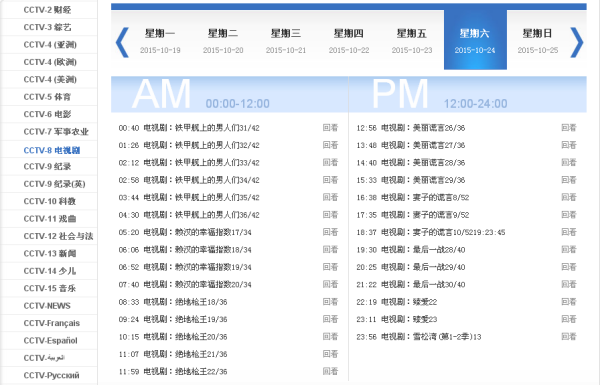The width and height of the screenshot is (600, 385).
Task: Click 回看 for 11:59 绝地枪王22/36
Action: pos(330,372)
